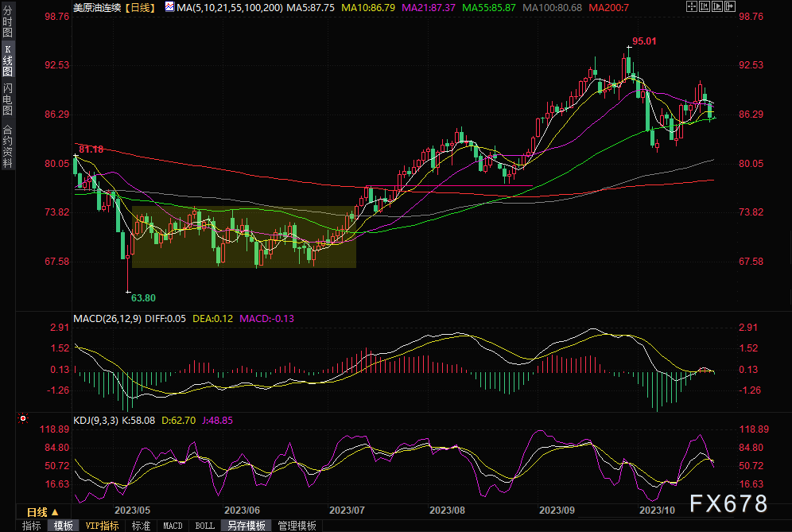Image resolution: width=792 pixels, height=532 pixels.
Task: Apply the MACD template at bottom bar
Action: click(x=173, y=526)
